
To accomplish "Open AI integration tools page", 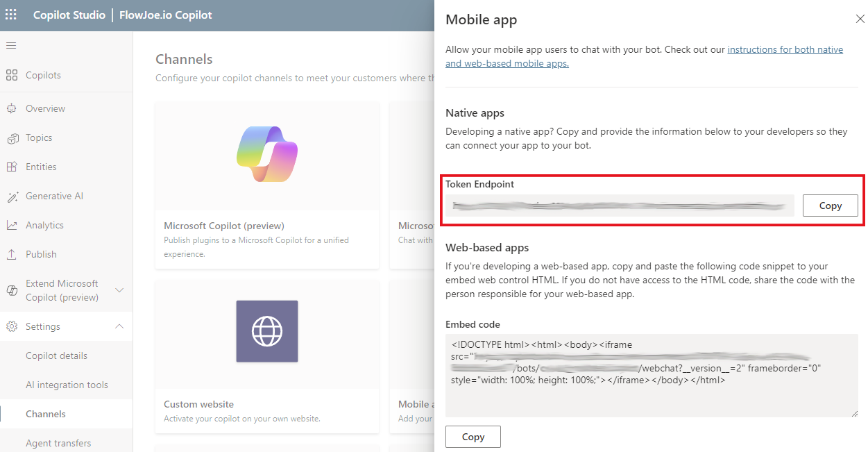I will click(67, 385).
